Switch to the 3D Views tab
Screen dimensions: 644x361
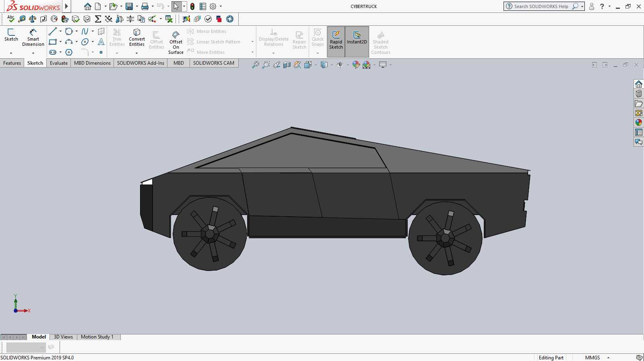(x=63, y=337)
